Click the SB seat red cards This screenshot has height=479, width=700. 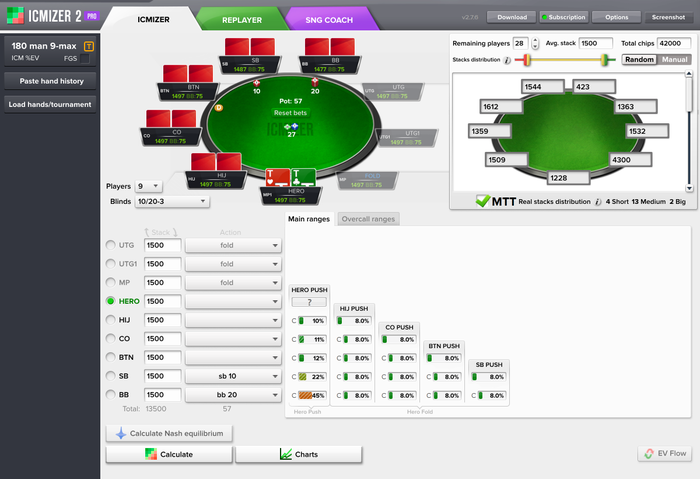(250, 46)
